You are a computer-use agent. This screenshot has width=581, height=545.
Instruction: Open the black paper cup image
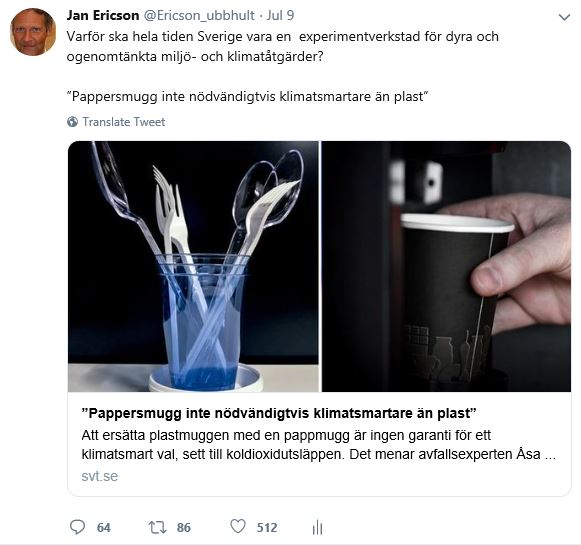coord(446,266)
